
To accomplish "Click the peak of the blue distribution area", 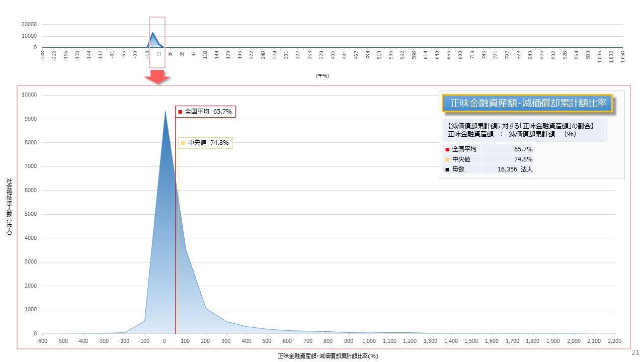I will (165, 112).
